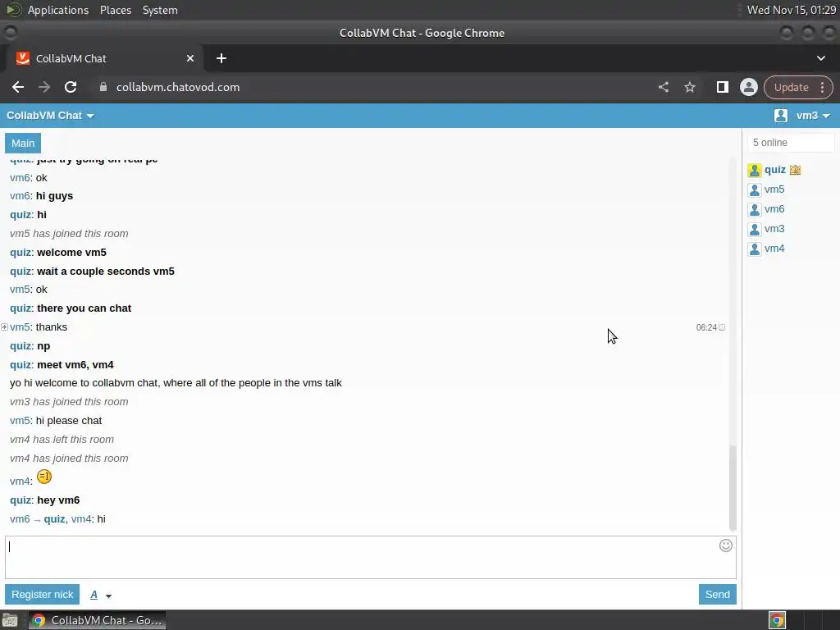Send the chat message
The width and height of the screenshot is (840, 630).
coord(717,595)
